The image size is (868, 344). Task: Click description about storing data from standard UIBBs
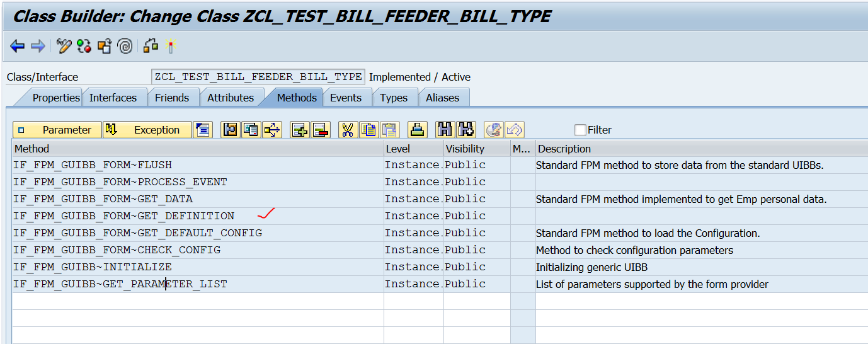click(x=680, y=165)
